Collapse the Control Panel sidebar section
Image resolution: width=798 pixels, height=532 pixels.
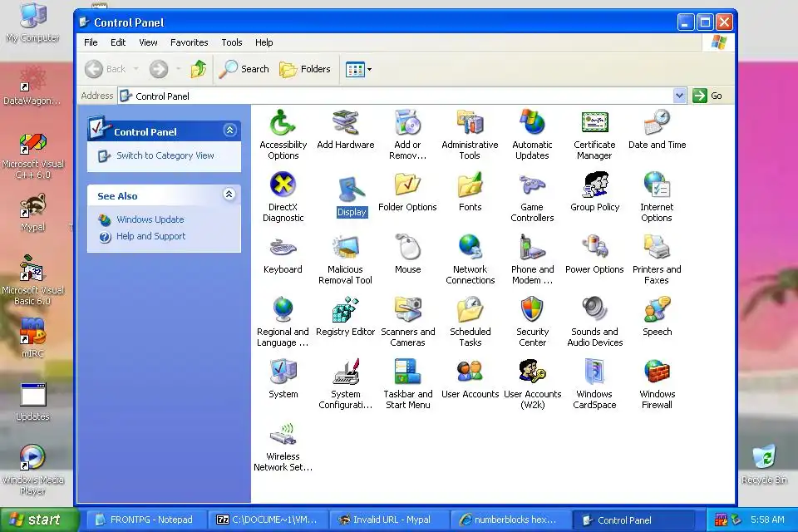click(x=229, y=131)
